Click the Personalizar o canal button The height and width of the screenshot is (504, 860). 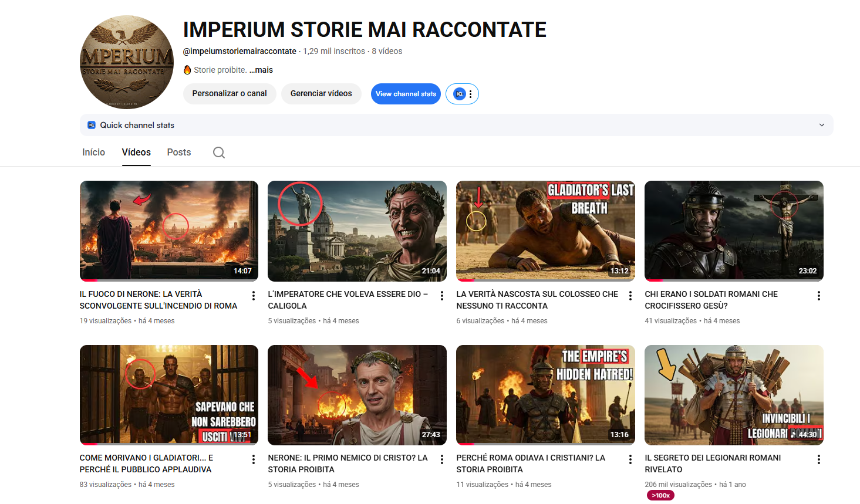pyautogui.click(x=230, y=94)
